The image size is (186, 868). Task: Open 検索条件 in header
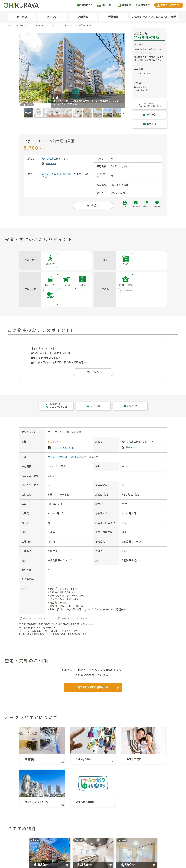click(124, 5)
